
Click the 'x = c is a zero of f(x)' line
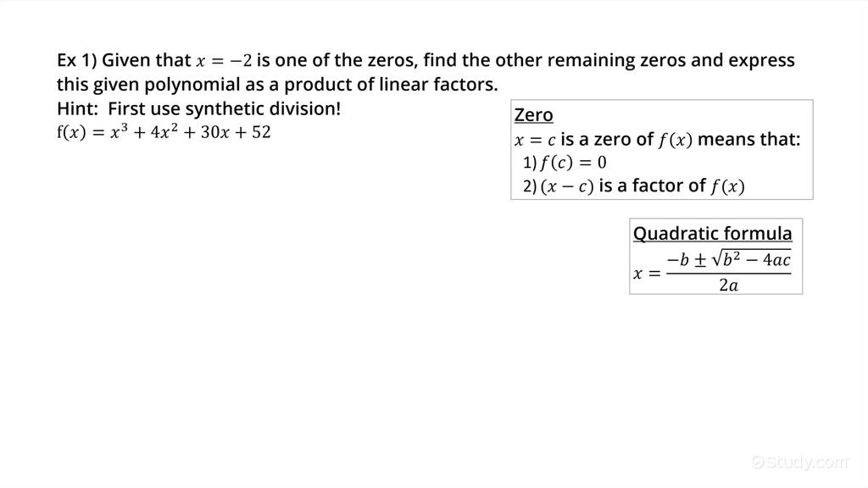[x=604, y=140]
